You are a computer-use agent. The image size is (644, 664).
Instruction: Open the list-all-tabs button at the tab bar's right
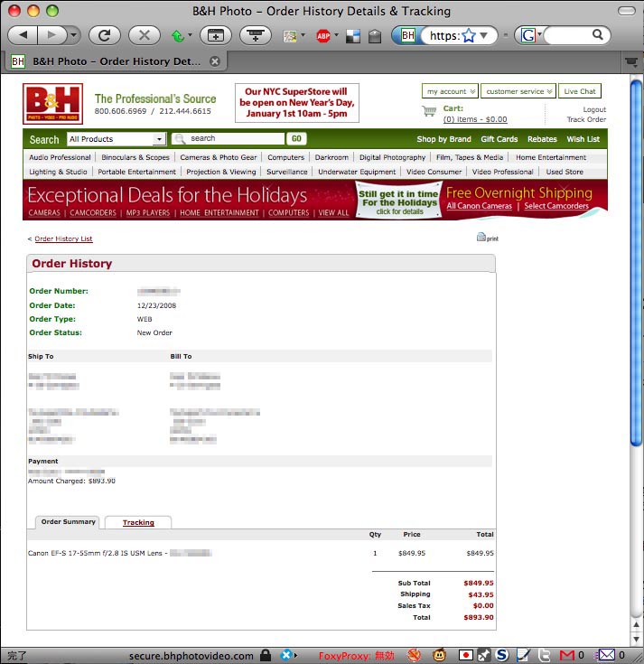631,62
